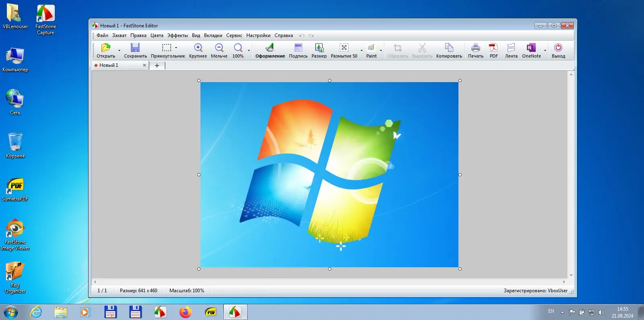The width and height of the screenshot is (644, 320).
Task: Select the Reg Organizer desktop icon
Action: (15, 278)
